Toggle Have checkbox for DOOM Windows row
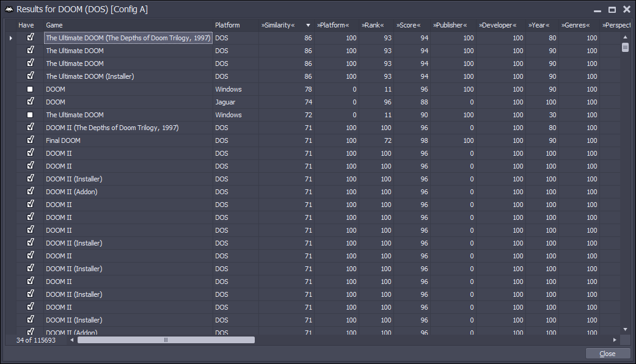This screenshot has width=636, height=364. coord(30,89)
